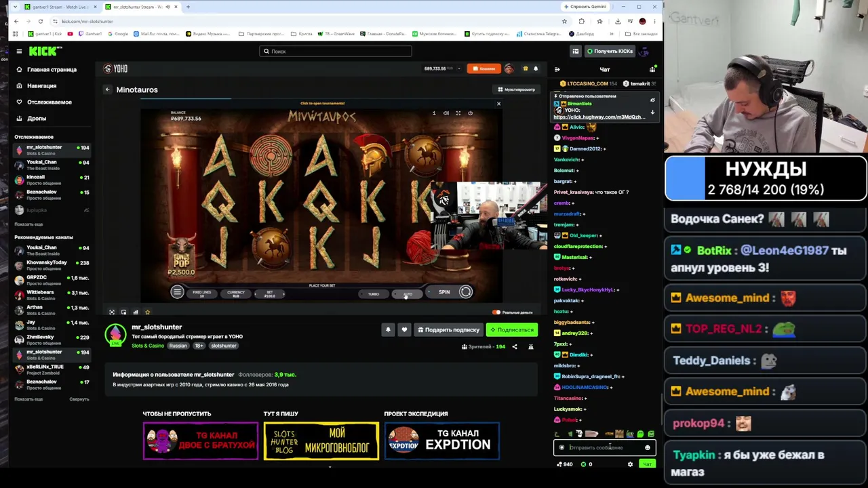Click the Kick search field
This screenshot has width=868, height=488.
336,52
